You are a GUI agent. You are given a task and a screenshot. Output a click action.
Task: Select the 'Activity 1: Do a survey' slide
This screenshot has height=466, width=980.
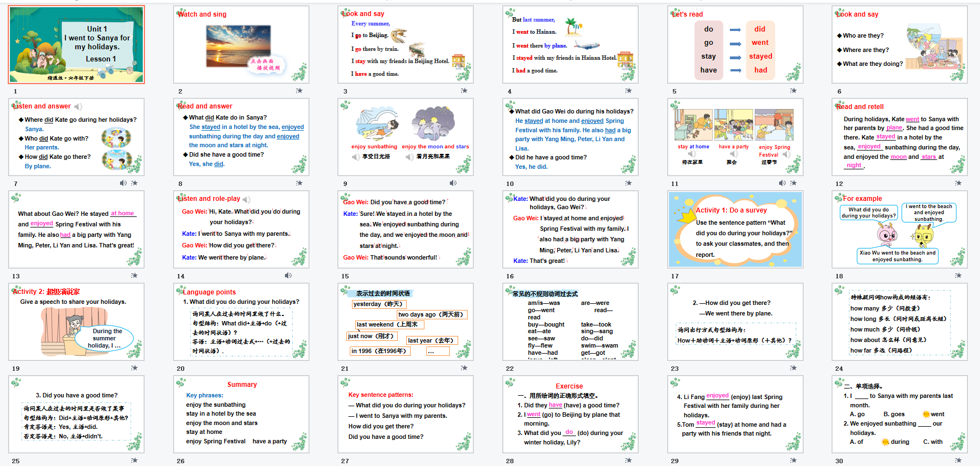click(735, 230)
